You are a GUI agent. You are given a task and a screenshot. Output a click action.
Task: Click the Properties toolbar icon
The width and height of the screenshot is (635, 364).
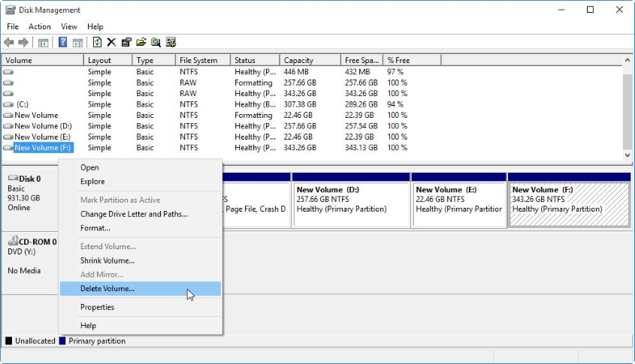(x=126, y=42)
